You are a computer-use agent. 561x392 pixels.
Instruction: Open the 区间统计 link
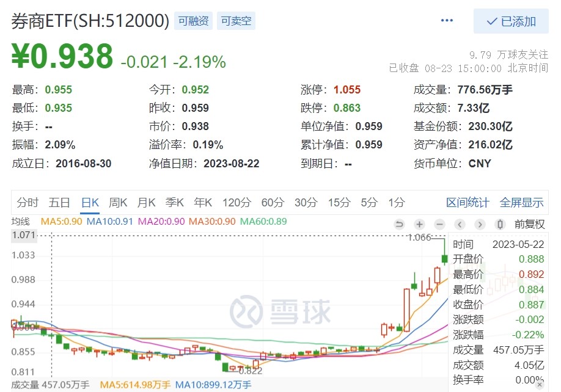click(x=468, y=203)
